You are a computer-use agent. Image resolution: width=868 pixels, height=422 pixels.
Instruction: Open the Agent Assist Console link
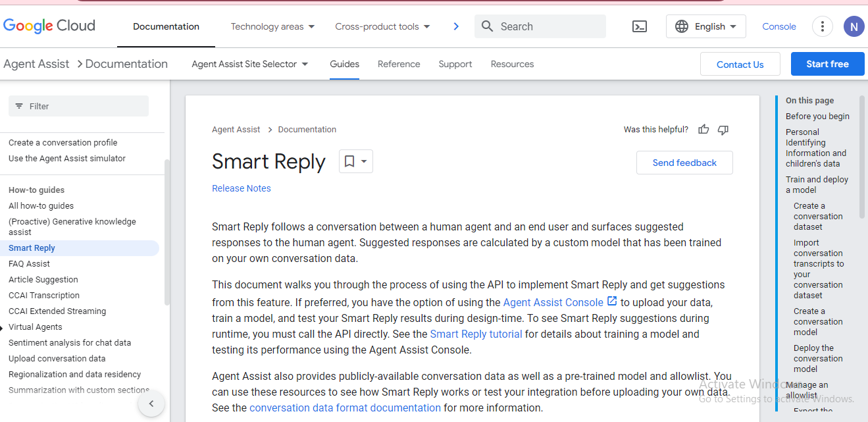pos(553,302)
